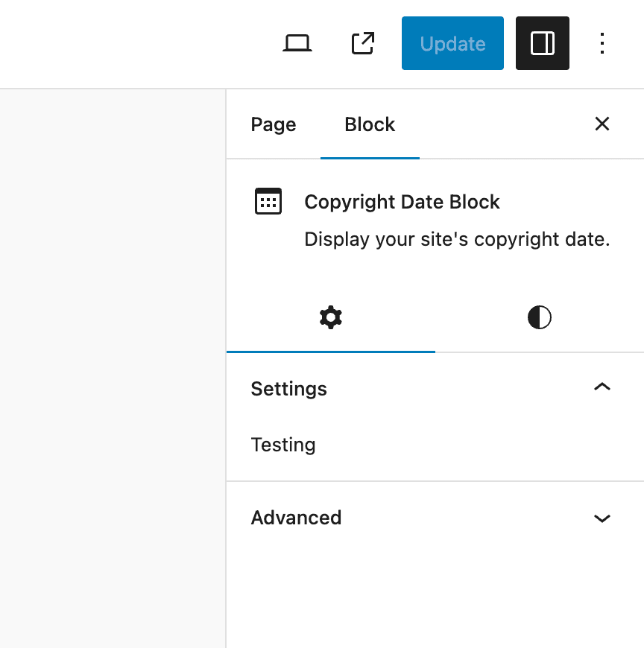Select the Settings gear tab
The width and height of the screenshot is (644, 648).
click(x=330, y=317)
